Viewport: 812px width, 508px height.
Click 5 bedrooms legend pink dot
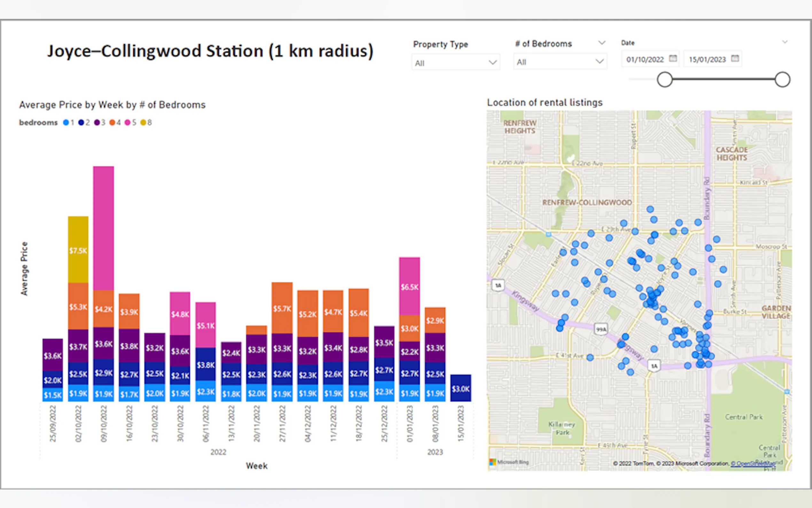[x=128, y=123]
